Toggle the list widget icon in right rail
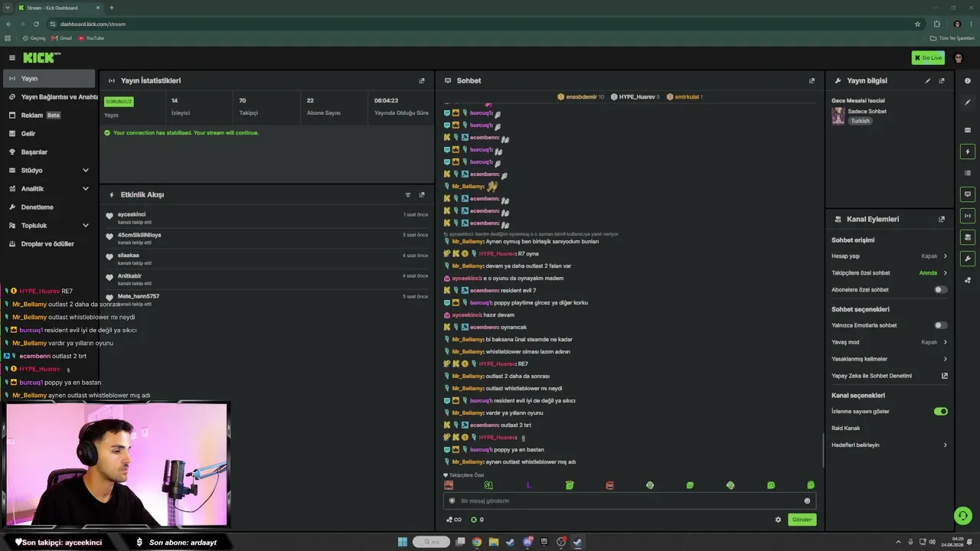 tap(968, 173)
